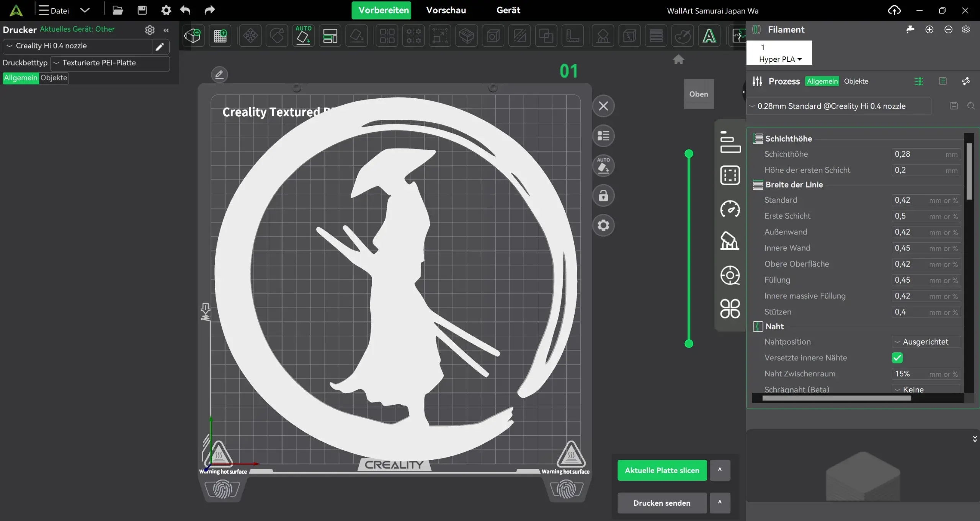Add a filament with plus icon
Viewport: 980px width, 521px height.
point(929,29)
